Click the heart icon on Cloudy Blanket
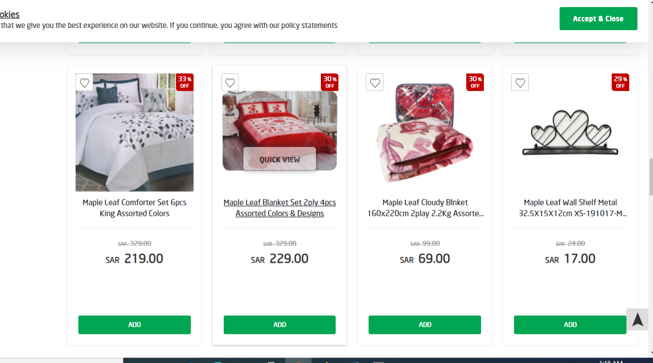This screenshot has width=653, height=363. point(375,82)
